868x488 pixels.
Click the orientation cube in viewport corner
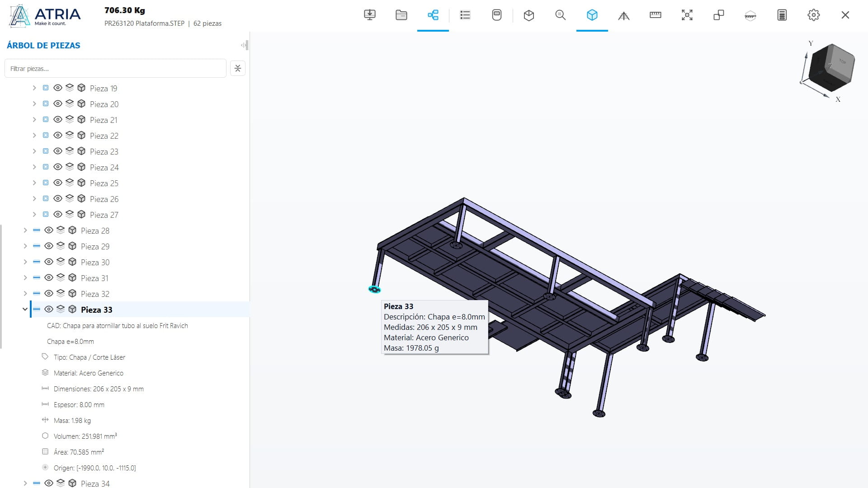(831, 68)
